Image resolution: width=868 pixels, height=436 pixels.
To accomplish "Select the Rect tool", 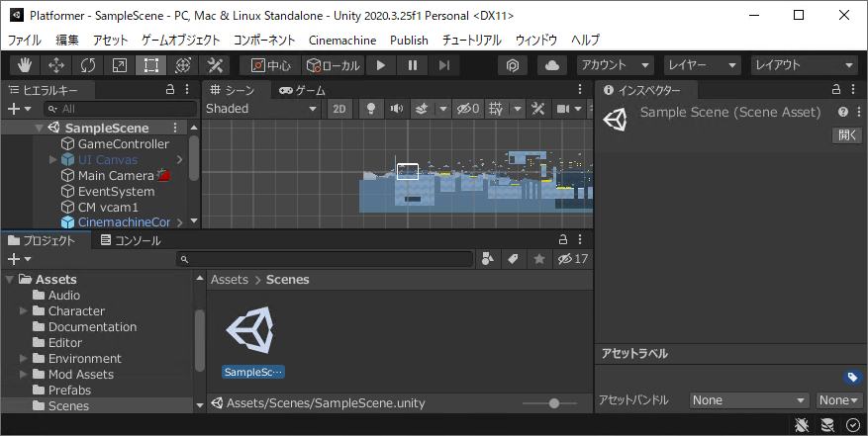I will [x=151, y=65].
